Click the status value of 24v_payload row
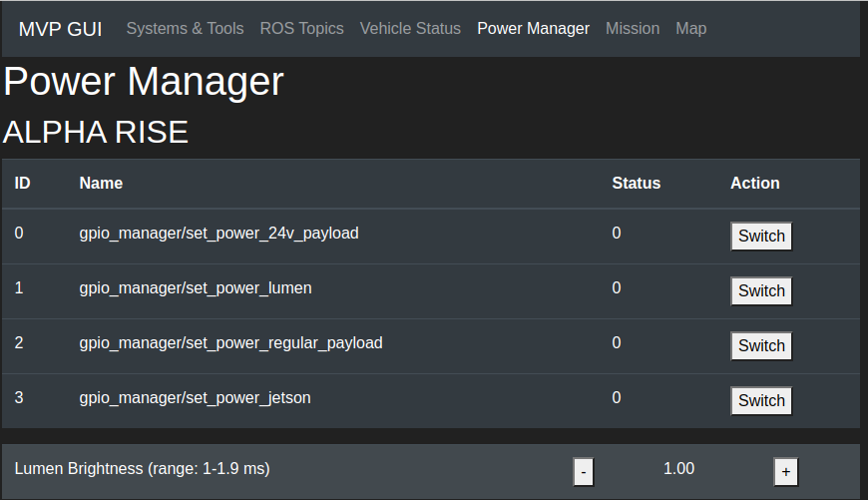The width and height of the screenshot is (868, 500). 617,234
